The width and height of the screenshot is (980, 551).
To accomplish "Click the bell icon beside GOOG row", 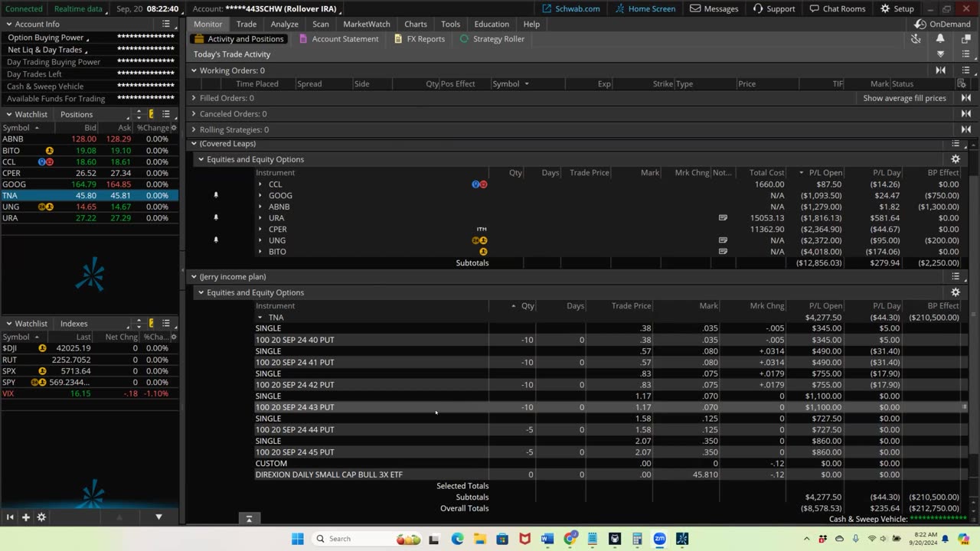I will pyautogui.click(x=216, y=195).
